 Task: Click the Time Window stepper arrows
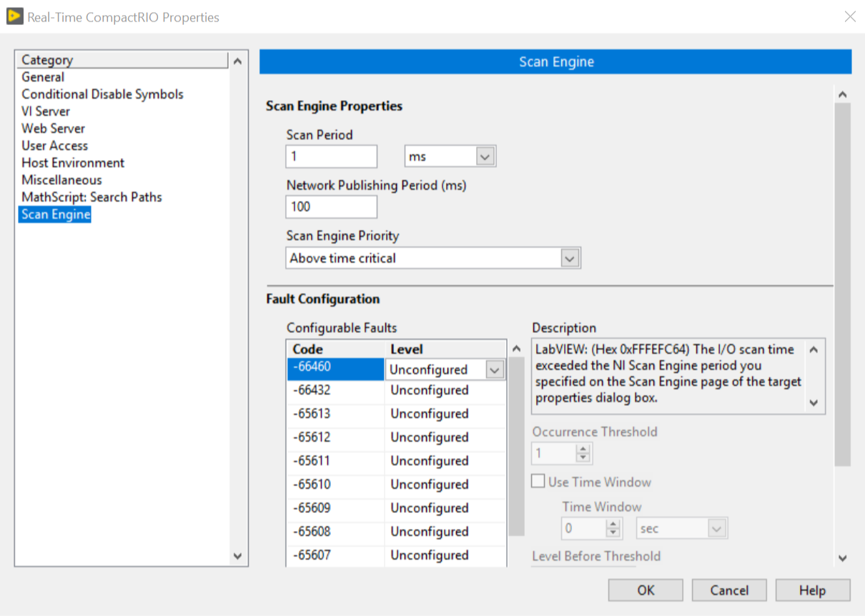pos(613,529)
